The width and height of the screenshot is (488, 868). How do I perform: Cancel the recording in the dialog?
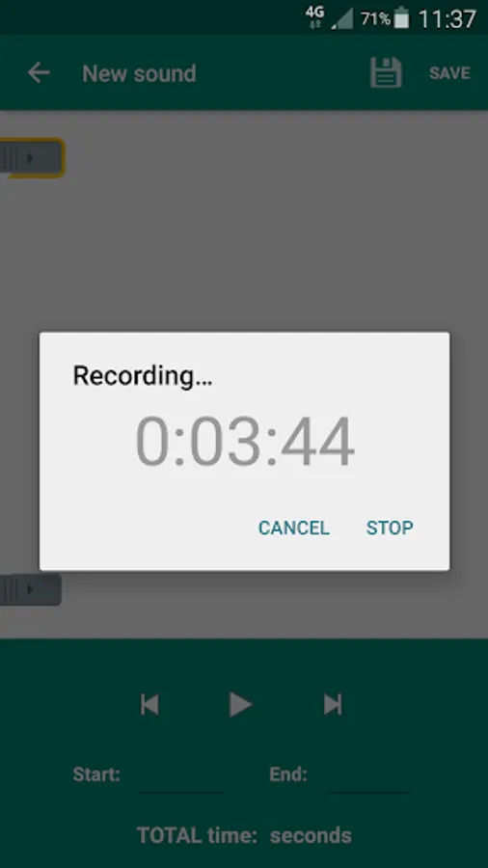pyautogui.click(x=294, y=528)
